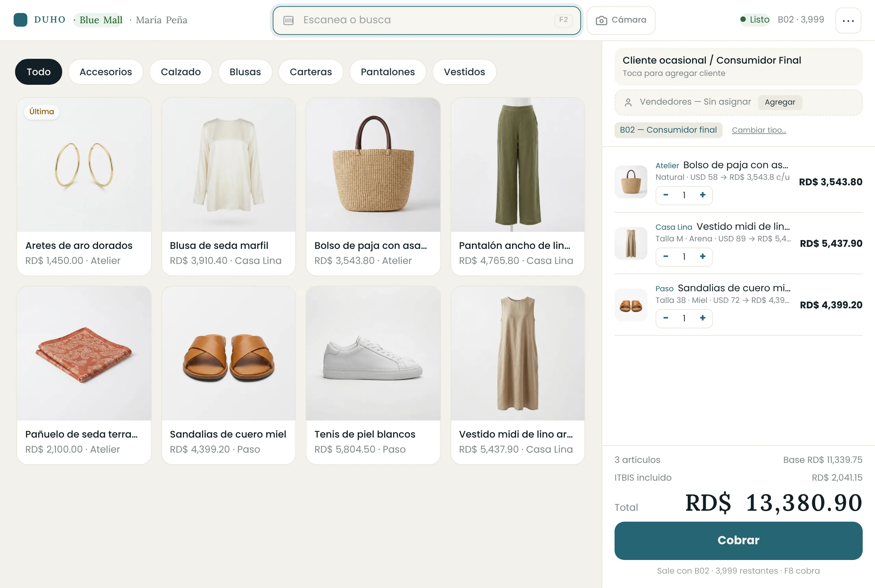This screenshot has height=588, width=875.
Task: Increase quantity of Vestido midi de lino
Action: [702, 256]
